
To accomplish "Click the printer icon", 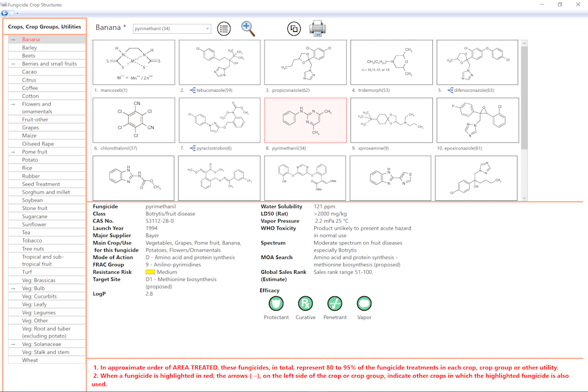I will [x=318, y=28].
